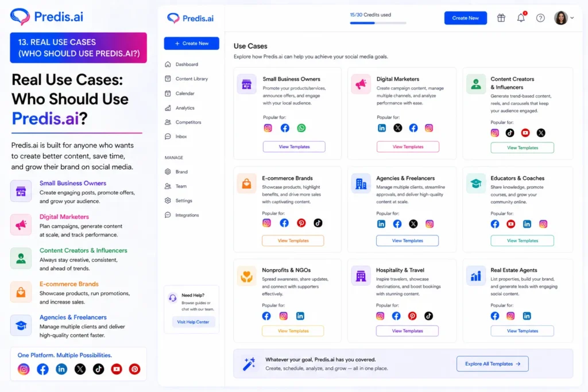Image resolution: width=588 pixels, height=392 pixels.
Task: Expand the profile dropdown arrow
Action: click(x=572, y=18)
